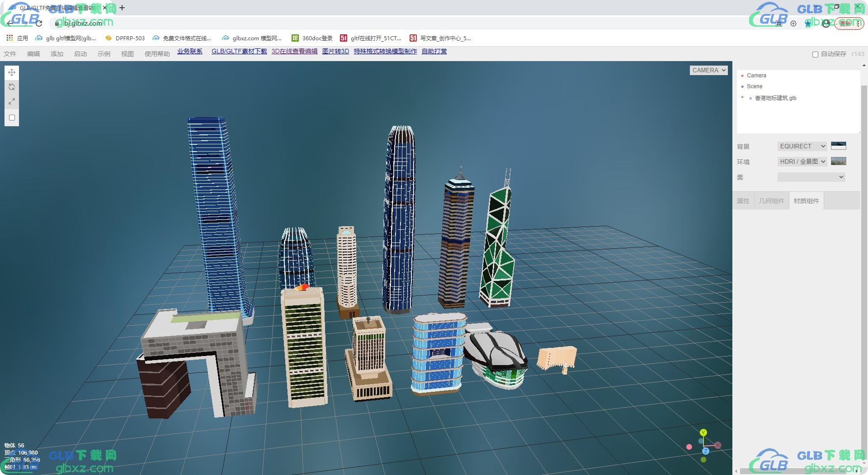Screen dimensions: 868x475
Task: Select Camera in the scene outliner
Action: tap(756, 76)
